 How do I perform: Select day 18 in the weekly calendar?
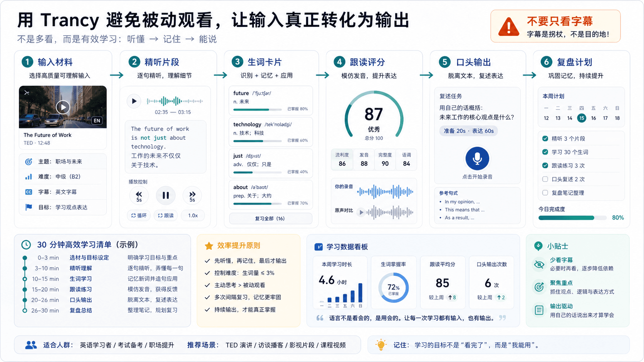click(617, 118)
